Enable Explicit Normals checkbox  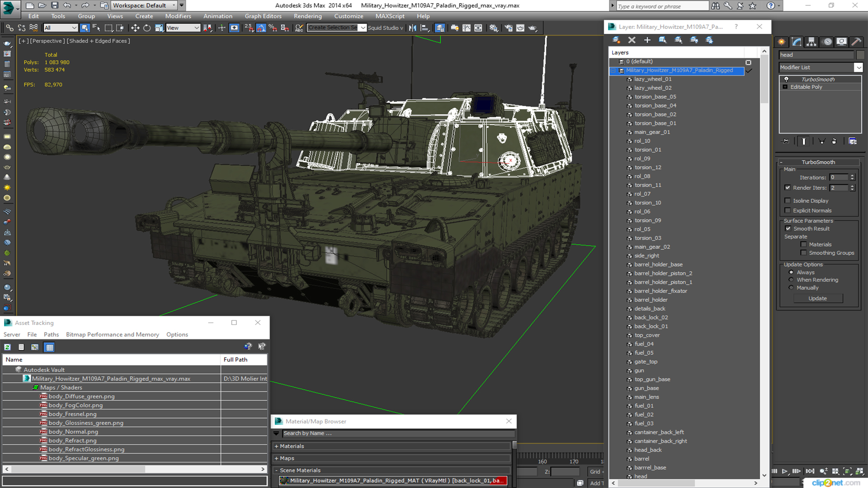pyautogui.click(x=788, y=211)
